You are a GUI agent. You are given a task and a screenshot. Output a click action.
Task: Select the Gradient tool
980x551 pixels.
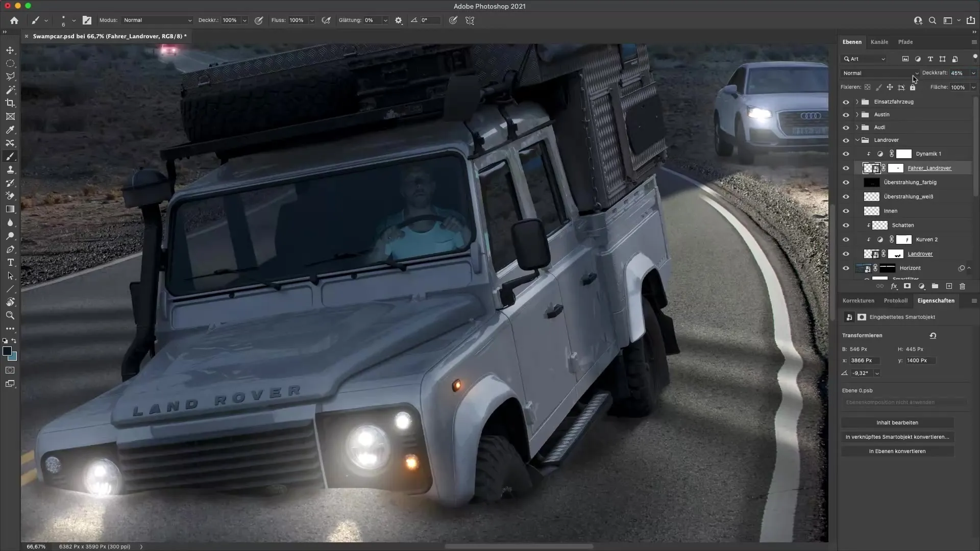click(x=10, y=209)
